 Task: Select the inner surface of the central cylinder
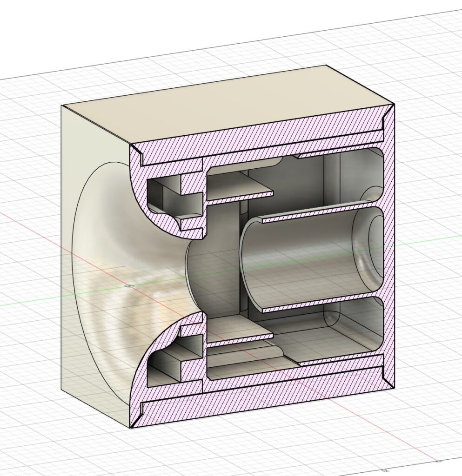[x=302, y=260]
